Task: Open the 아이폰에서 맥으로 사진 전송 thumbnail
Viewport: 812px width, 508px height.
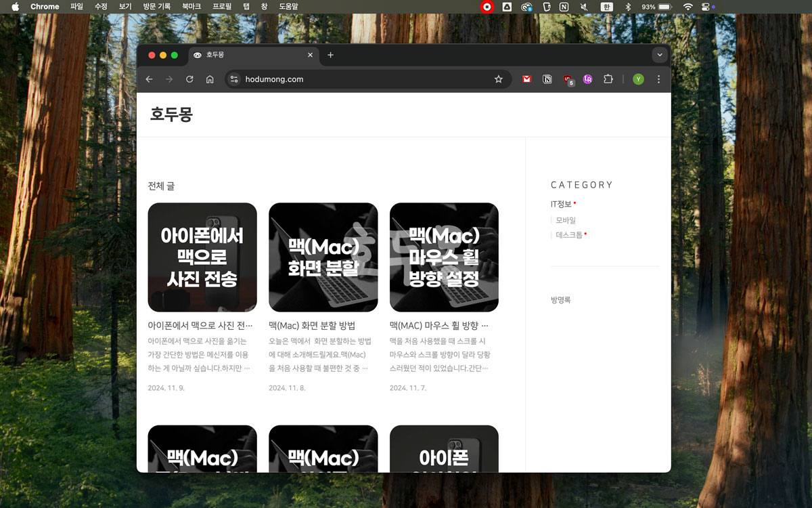Action: (x=202, y=257)
